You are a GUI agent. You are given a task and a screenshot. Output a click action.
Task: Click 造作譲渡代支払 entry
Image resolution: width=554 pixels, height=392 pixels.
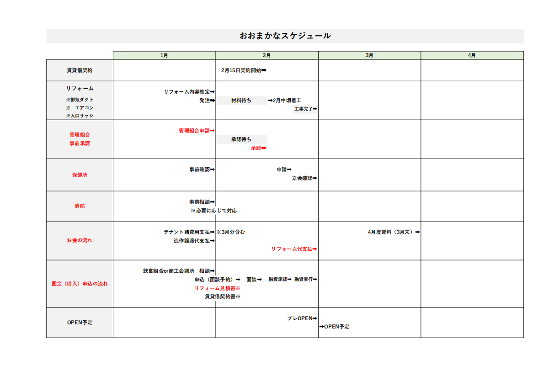tap(194, 241)
